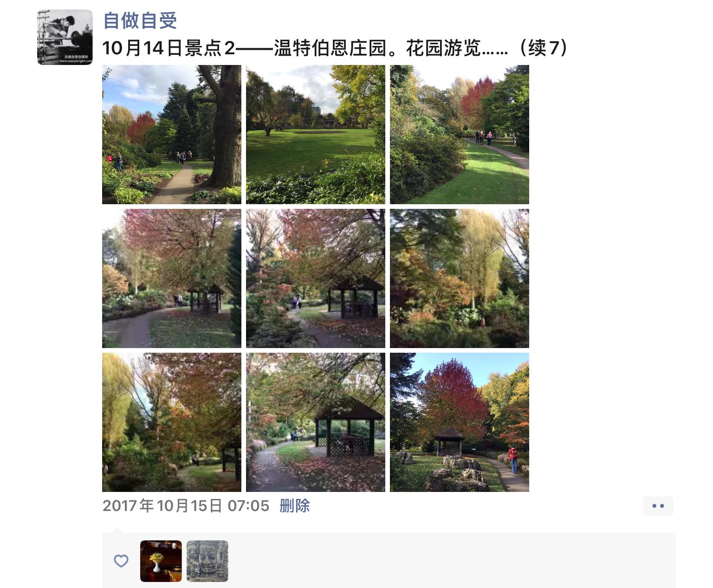713x588 pixels.
Task: Click the timestamp 2017年10月15日 07:05
Action: 186,506
